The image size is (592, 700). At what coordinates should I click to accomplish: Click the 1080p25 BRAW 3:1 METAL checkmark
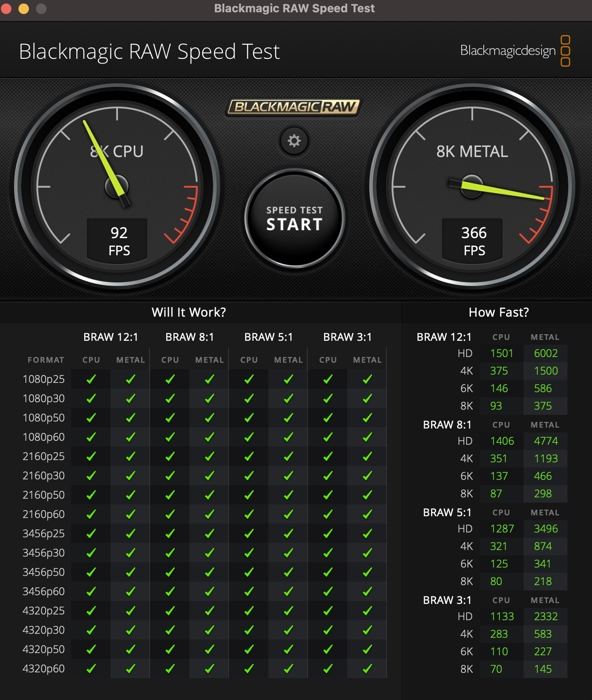pos(367,379)
